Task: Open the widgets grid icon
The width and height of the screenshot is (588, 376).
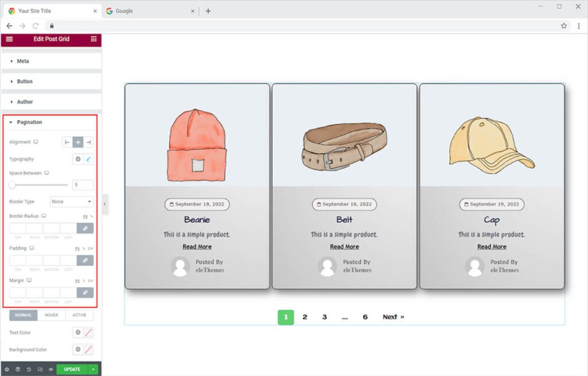Action: (94, 39)
